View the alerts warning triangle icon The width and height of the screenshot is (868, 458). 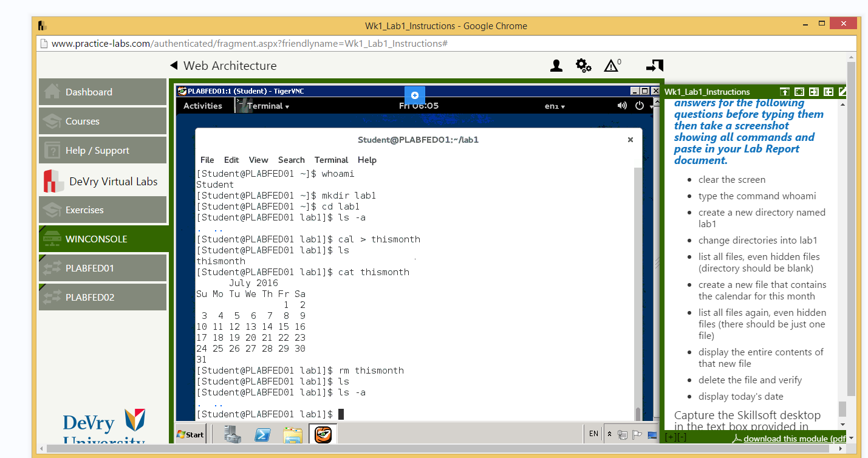[611, 66]
